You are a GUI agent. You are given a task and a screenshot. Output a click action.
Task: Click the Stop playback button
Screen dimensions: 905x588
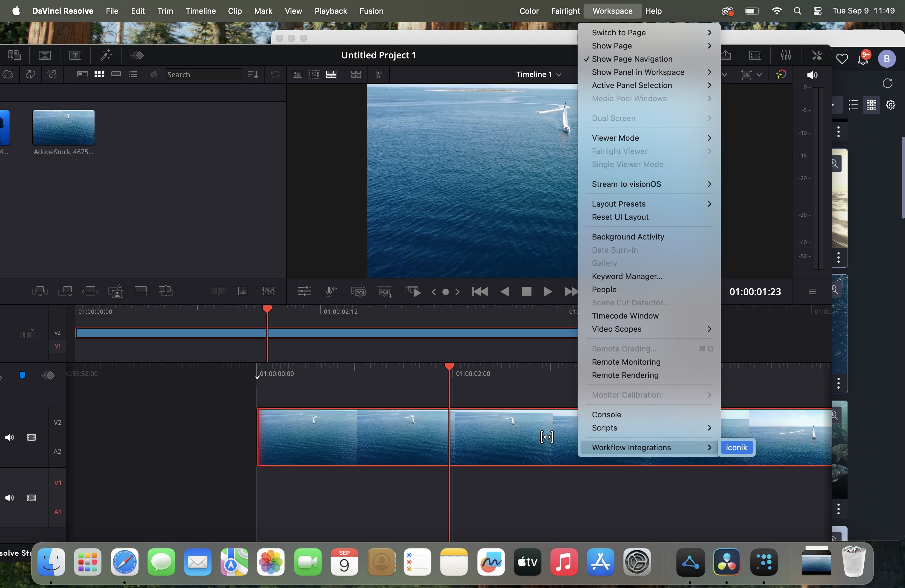coord(526,292)
